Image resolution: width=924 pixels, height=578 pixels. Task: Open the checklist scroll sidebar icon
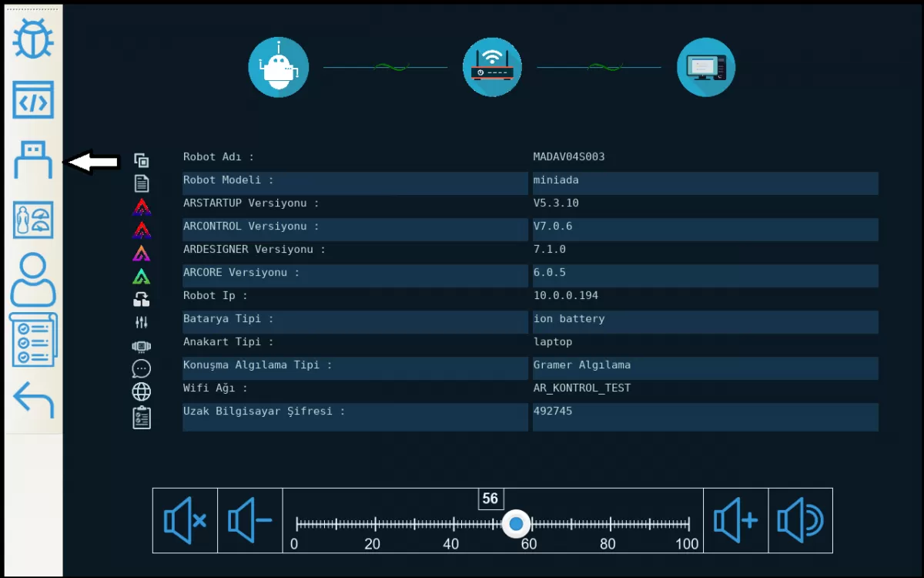(x=33, y=340)
